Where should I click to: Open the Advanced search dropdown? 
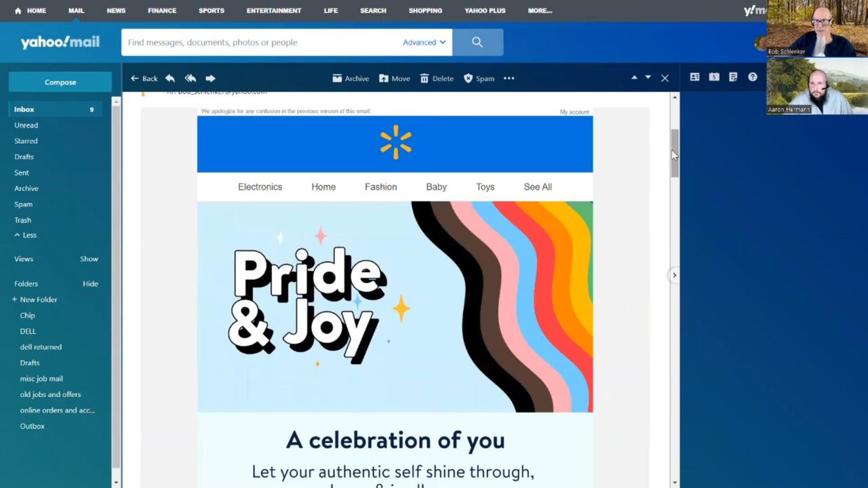pyautogui.click(x=424, y=42)
